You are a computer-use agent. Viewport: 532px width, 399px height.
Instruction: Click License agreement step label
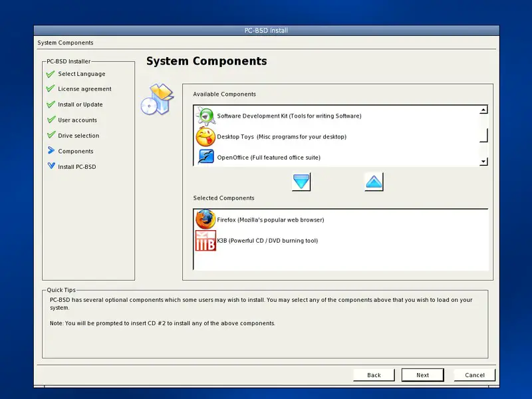coord(84,89)
